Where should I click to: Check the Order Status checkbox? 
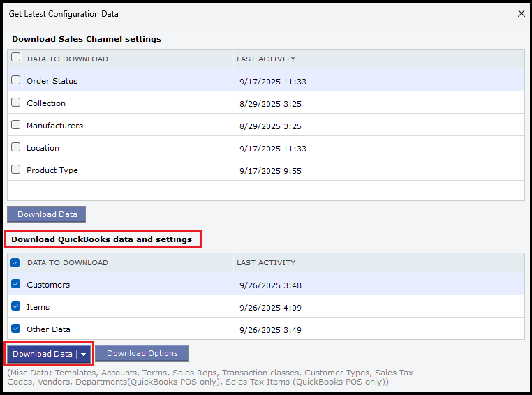(x=16, y=80)
